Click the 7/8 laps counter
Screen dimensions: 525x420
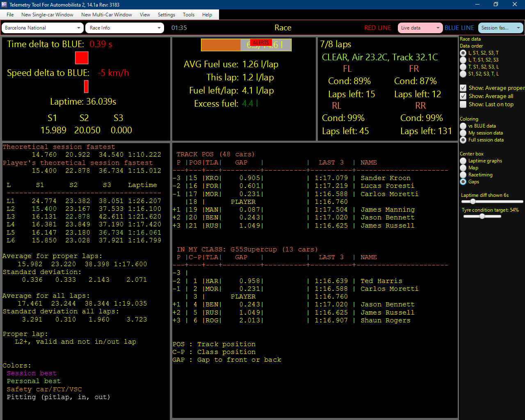pos(336,44)
